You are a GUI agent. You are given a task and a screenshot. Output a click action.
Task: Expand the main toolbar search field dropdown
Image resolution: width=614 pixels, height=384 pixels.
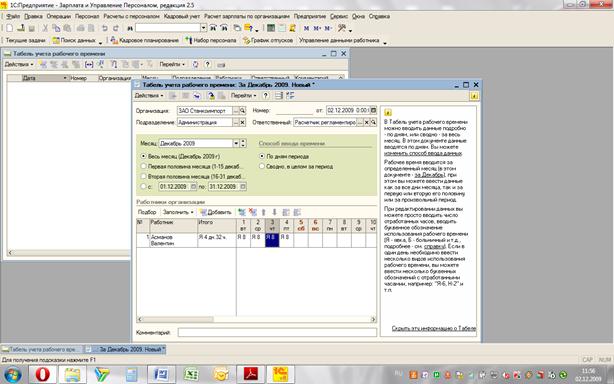point(203,28)
